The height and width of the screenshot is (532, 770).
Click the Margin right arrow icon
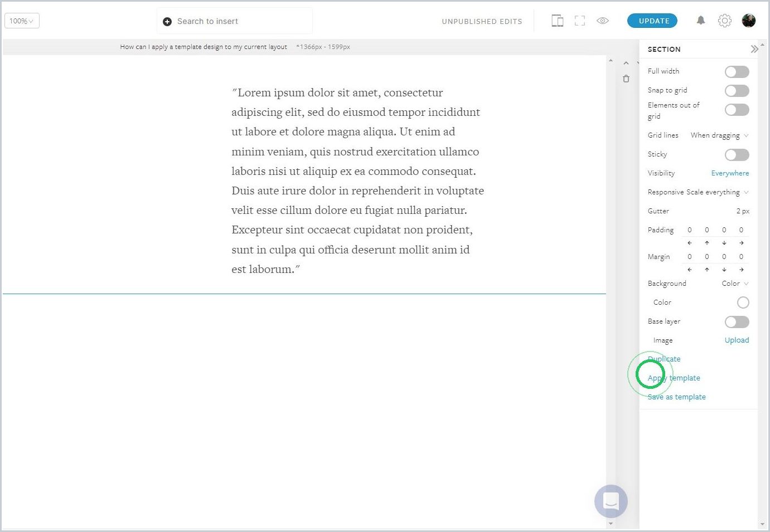pyautogui.click(x=742, y=270)
